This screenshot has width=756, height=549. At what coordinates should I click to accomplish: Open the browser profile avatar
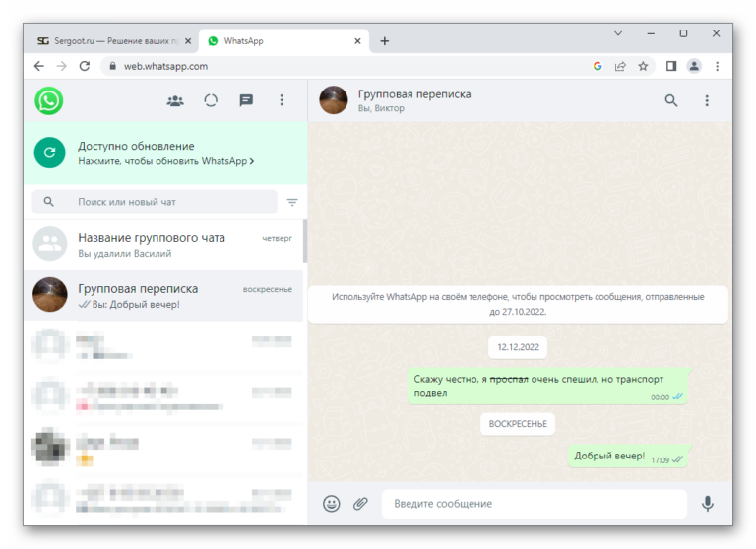tap(694, 66)
